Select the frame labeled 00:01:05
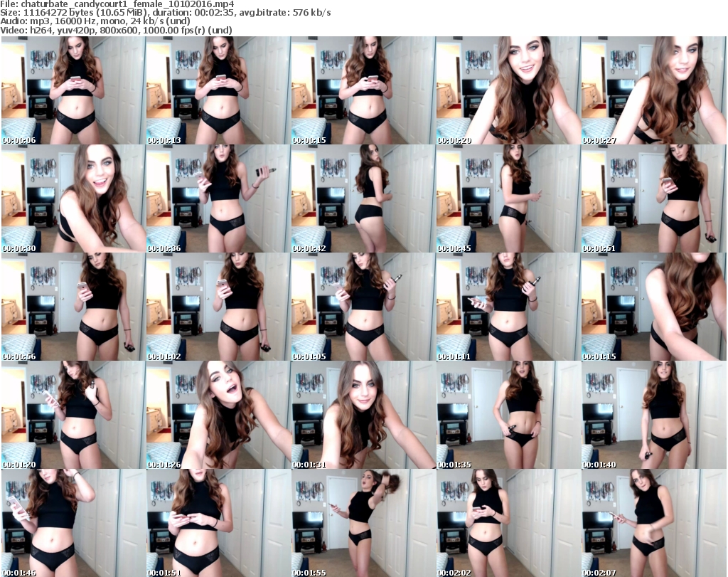Viewport: 728px width, 577px height. [363, 307]
